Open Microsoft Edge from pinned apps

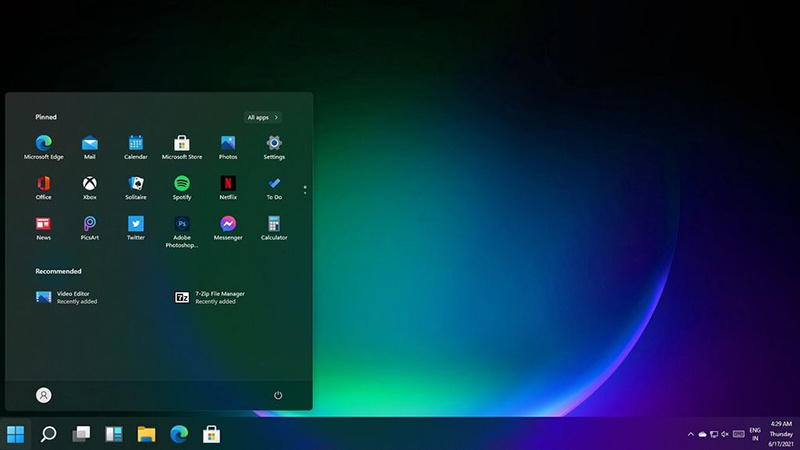43,147
